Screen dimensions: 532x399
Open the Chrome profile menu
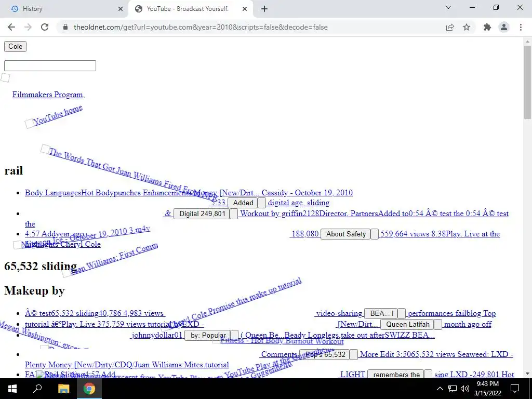pos(504,27)
